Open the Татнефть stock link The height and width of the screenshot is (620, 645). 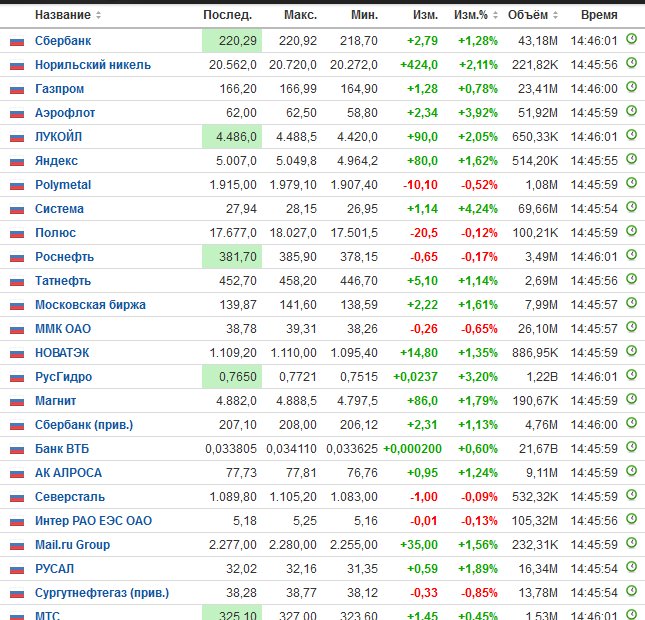63,281
